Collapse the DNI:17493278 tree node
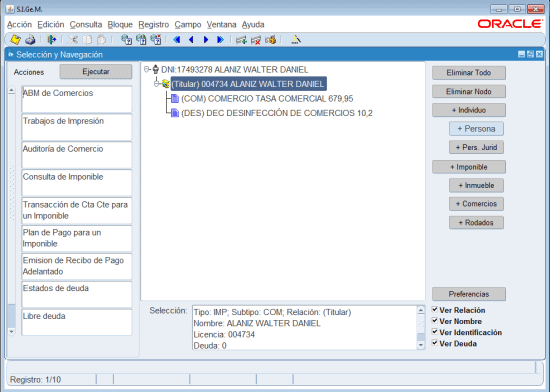Image resolution: width=550 pixels, height=392 pixels. coord(147,69)
